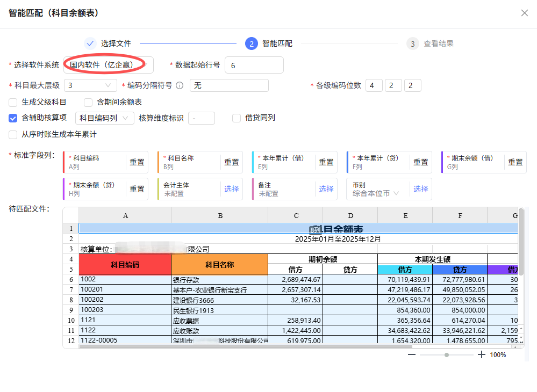
Task: Click the zoom in plus icon
Action: click(x=482, y=354)
